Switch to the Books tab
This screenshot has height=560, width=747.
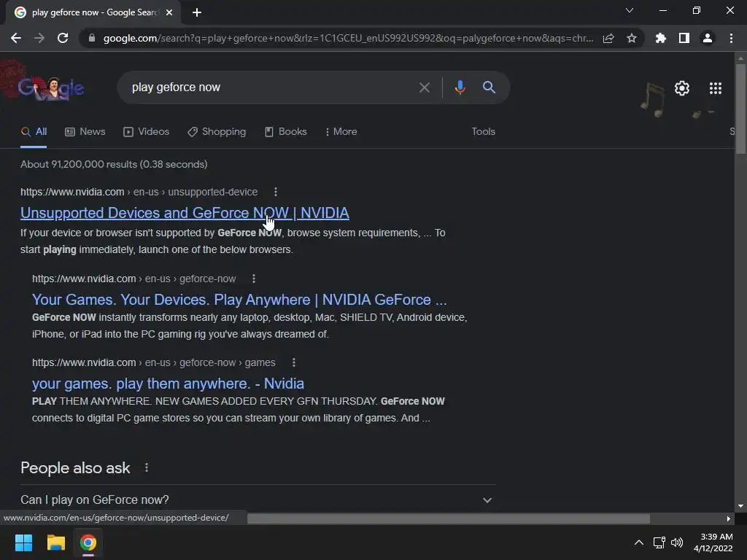[x=286, y=132]
